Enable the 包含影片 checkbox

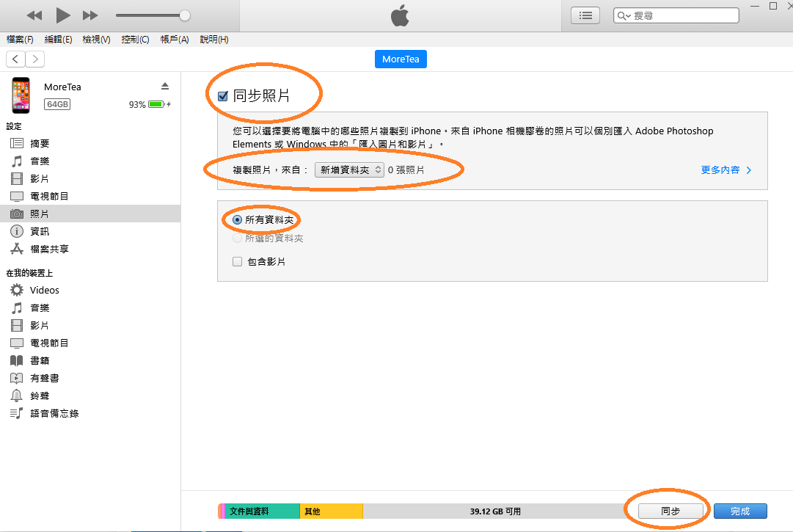click(x=237, y=261)
